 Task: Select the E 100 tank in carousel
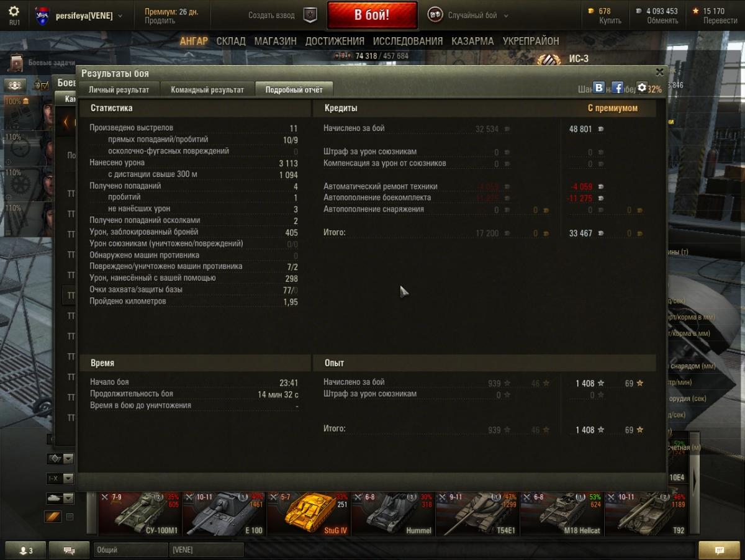pyautogui.click(x=224, y=513)
